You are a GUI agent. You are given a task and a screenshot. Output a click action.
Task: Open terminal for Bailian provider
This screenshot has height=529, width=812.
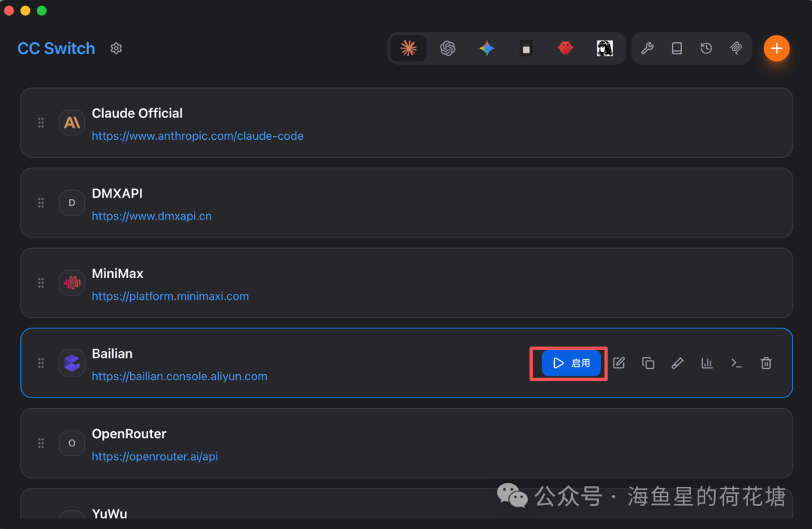coord(736,363)
